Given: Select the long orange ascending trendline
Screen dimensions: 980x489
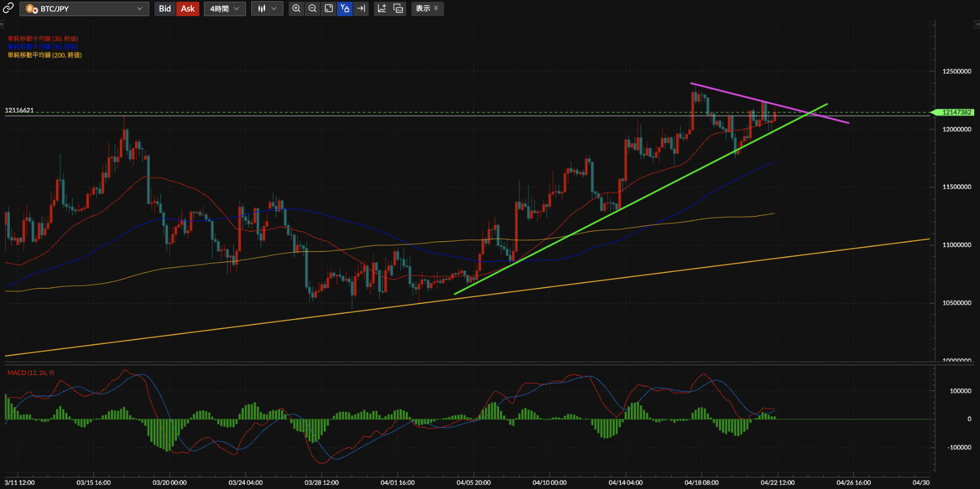Looking at the screenshot, I should 467,297.
